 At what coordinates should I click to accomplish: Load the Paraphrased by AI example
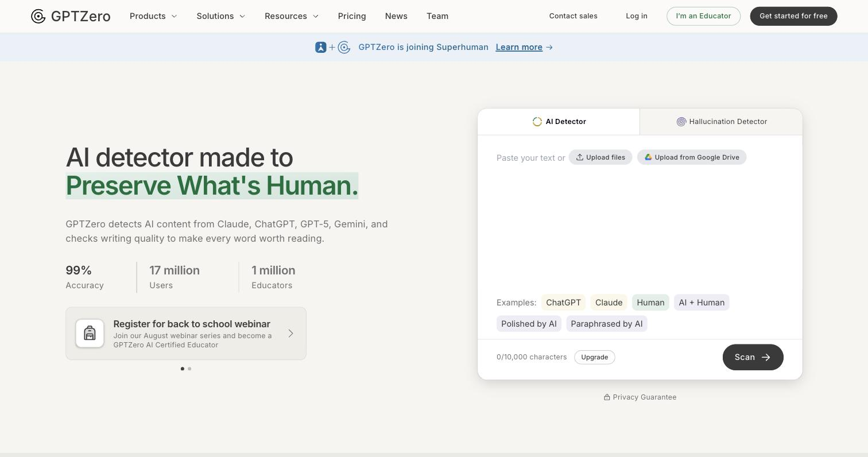(607, 324)
